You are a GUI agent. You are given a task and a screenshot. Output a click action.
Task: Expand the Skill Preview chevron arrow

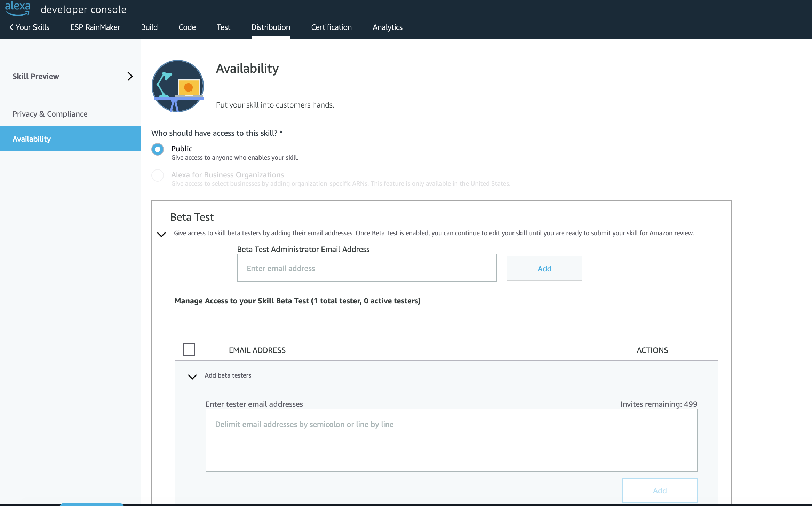[x=130, y=76]
